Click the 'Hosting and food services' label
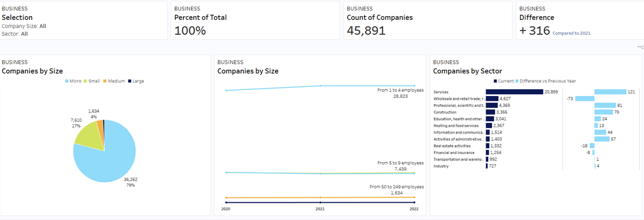Screen dimensions: 644x220 (456, 126)
